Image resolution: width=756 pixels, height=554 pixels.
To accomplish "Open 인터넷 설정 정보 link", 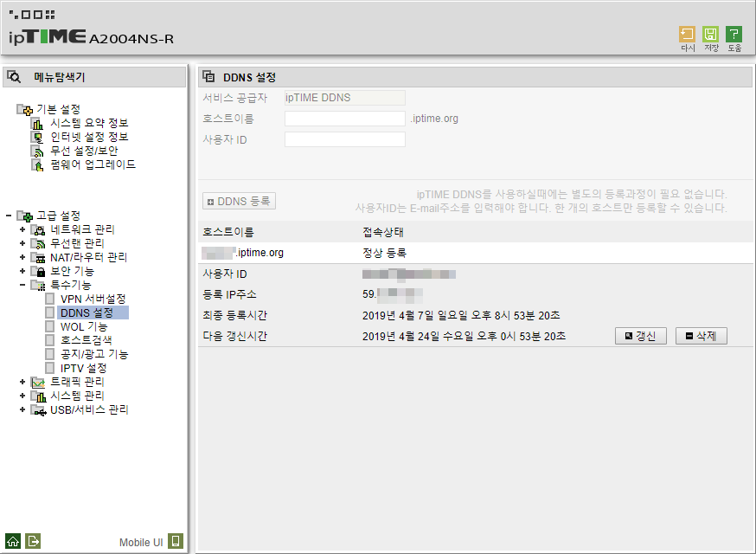I will pyautogui.click(x=90, y=137).
